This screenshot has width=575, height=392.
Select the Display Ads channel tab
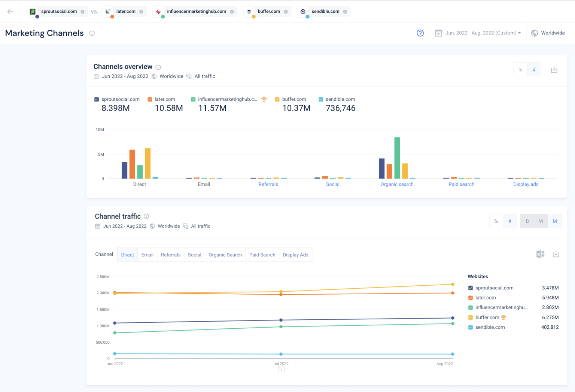pos(296,255)
